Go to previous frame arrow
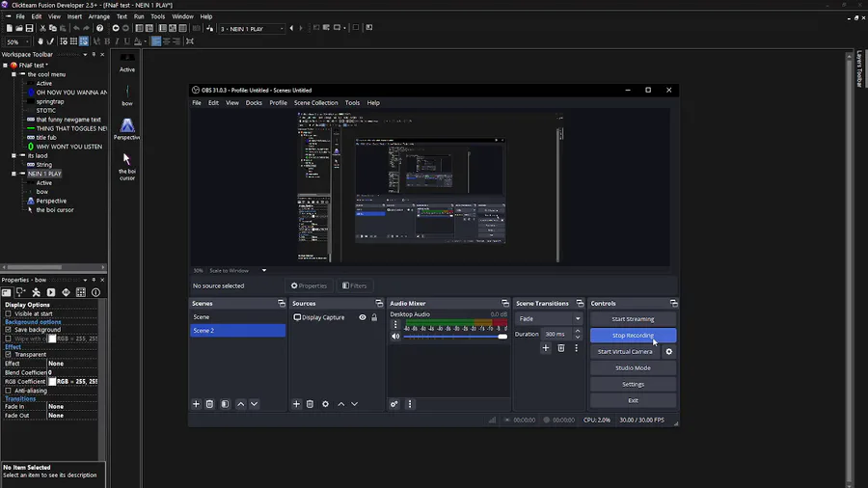 tap(291, 28)
